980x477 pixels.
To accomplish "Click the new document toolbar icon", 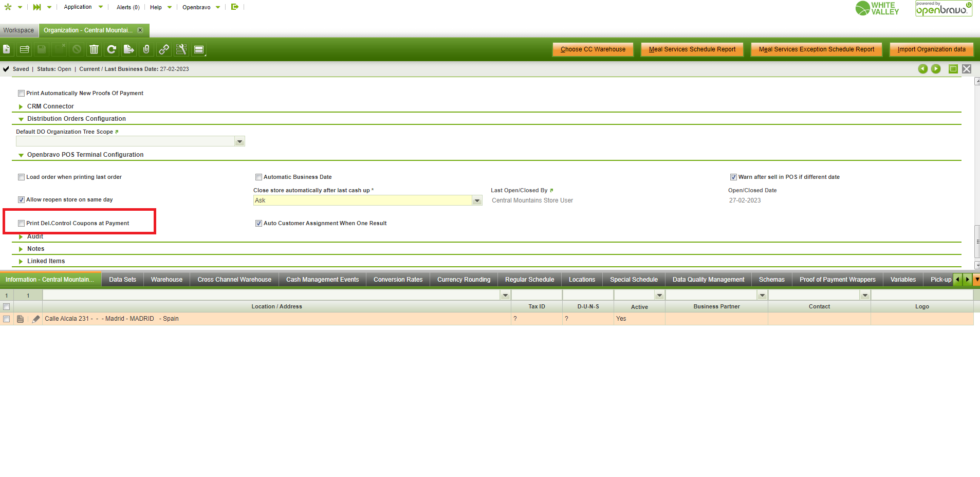I will 7,49.
